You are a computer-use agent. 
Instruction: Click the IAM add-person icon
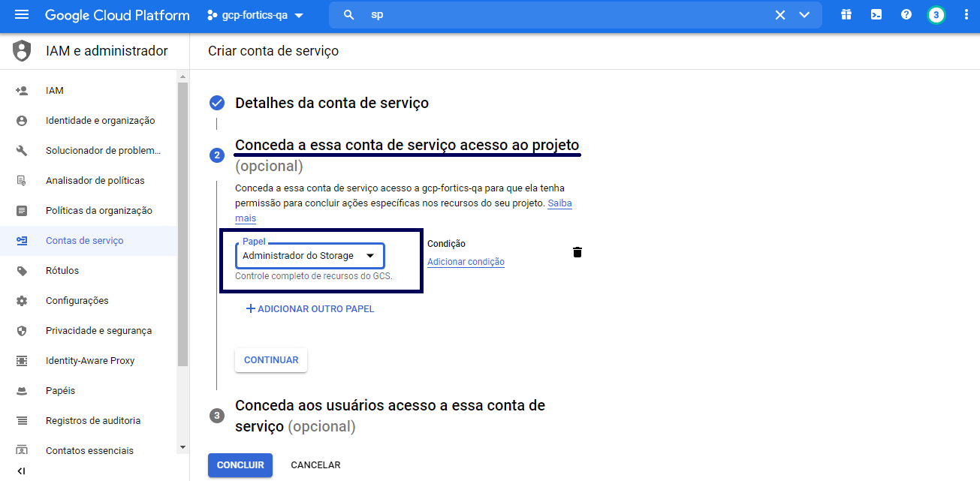point(22,91)
